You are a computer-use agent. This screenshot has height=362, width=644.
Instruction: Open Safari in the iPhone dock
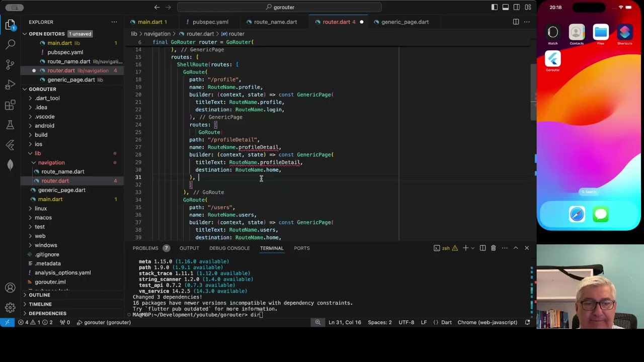click(x=577, y=215)
